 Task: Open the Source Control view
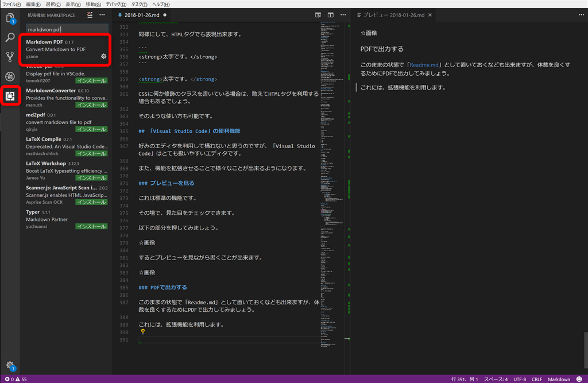[10, 57]
